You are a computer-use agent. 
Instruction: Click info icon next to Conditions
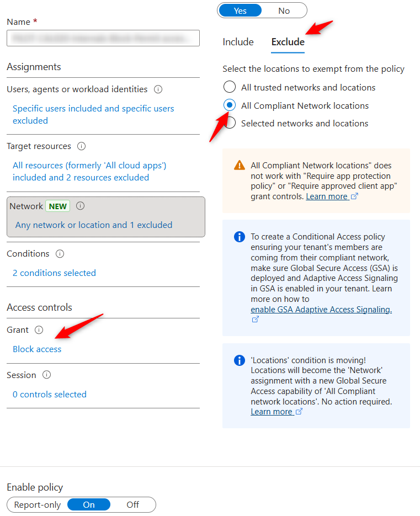[60, 254]
